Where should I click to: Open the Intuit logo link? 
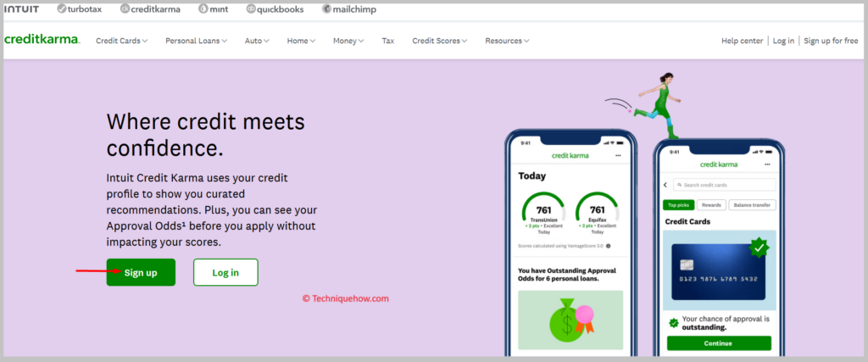coord(21,9)
